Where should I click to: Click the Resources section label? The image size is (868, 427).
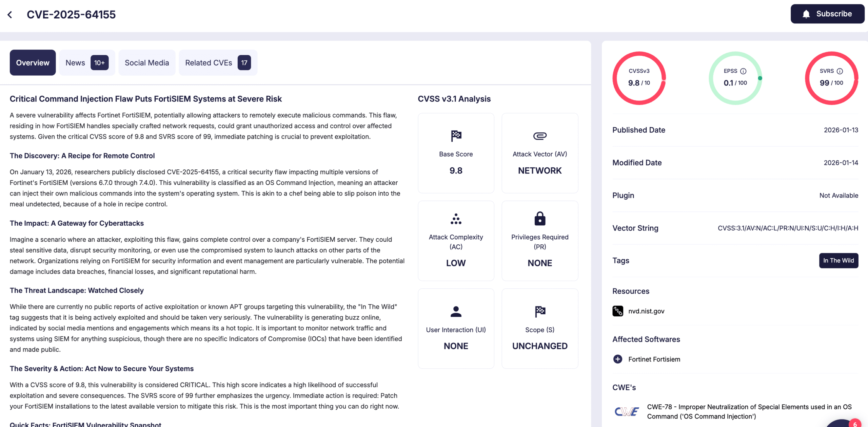click(631, 291)
